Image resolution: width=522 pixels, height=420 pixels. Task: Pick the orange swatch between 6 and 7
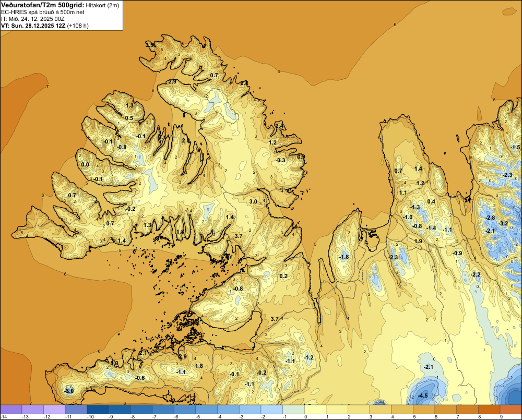pos(446,409)
